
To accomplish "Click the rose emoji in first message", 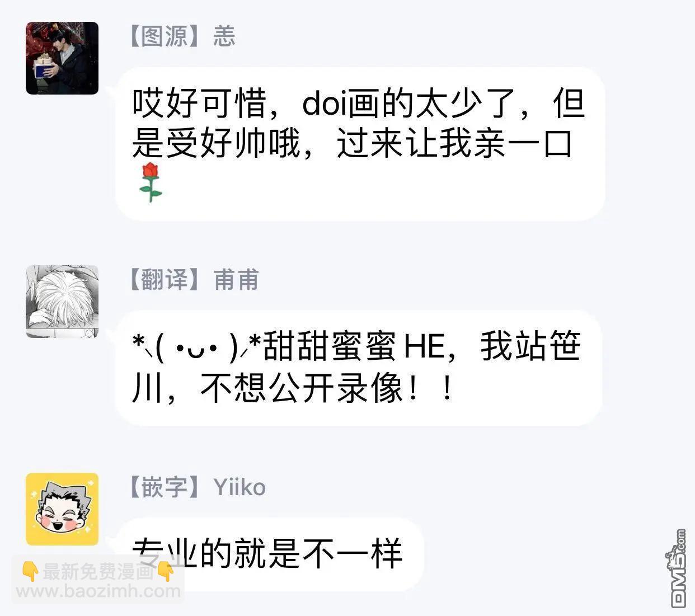I will (149, 182).
